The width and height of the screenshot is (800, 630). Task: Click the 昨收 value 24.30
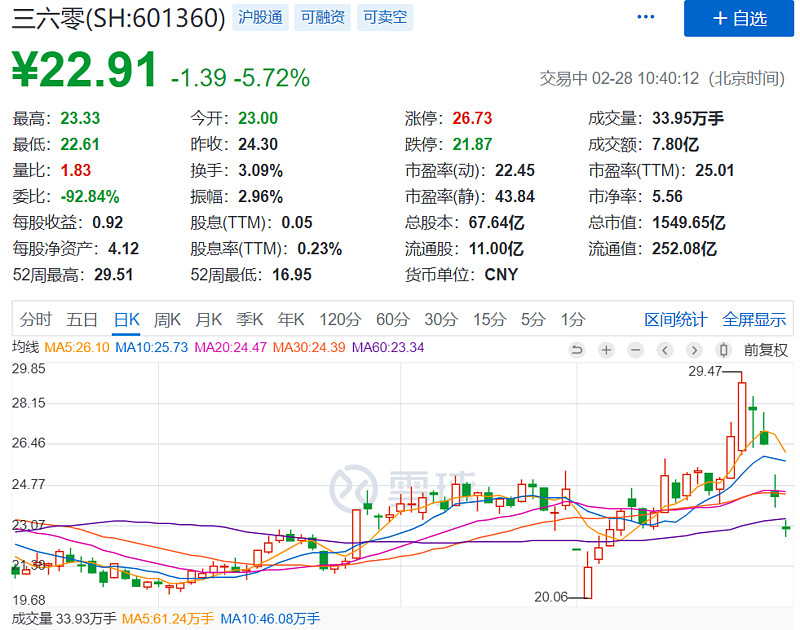258,144
